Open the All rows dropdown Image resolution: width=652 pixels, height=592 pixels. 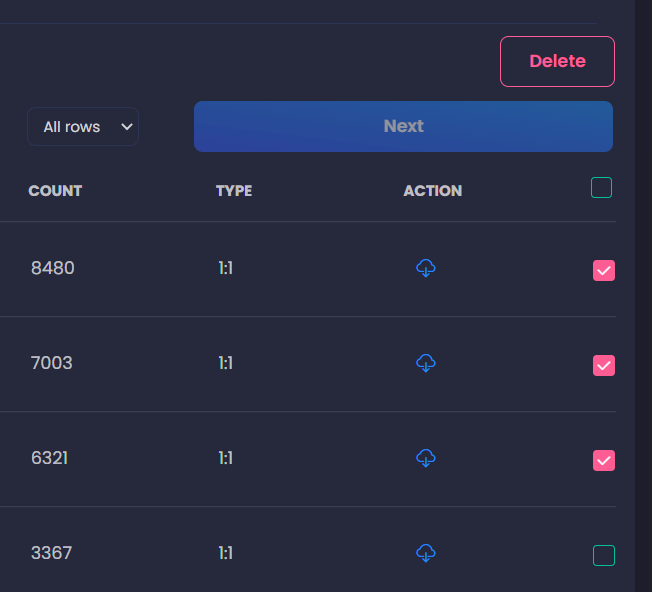[83, 127]
